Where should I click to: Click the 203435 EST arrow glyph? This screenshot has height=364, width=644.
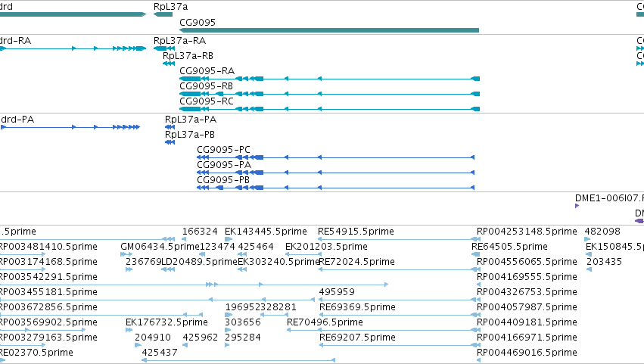click(x=589, y=269)
